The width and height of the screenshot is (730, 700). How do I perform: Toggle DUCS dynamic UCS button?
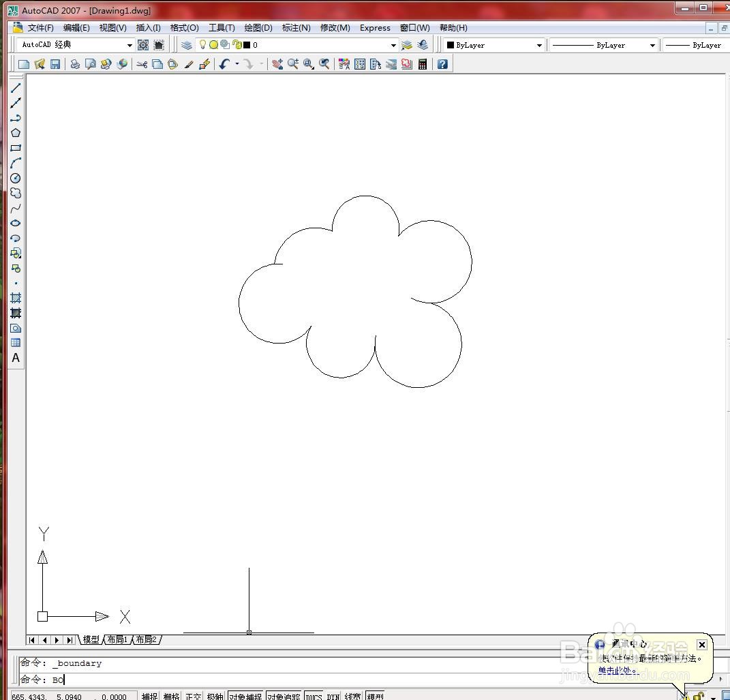(x=314, y=697)
